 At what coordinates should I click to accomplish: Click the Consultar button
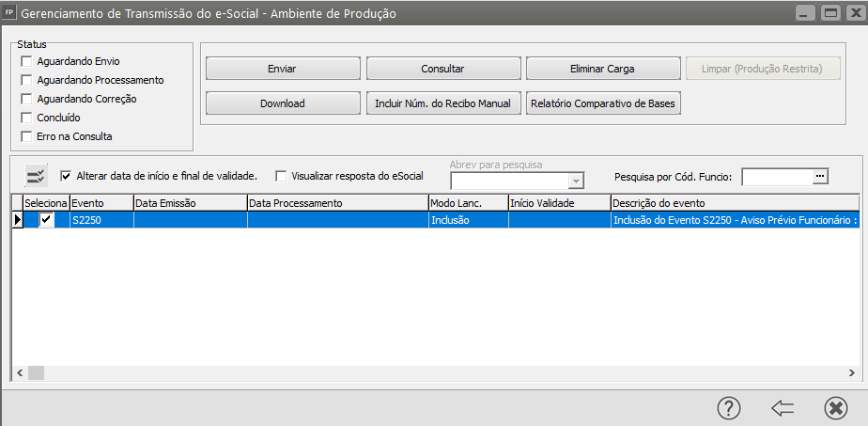point(442,69)
